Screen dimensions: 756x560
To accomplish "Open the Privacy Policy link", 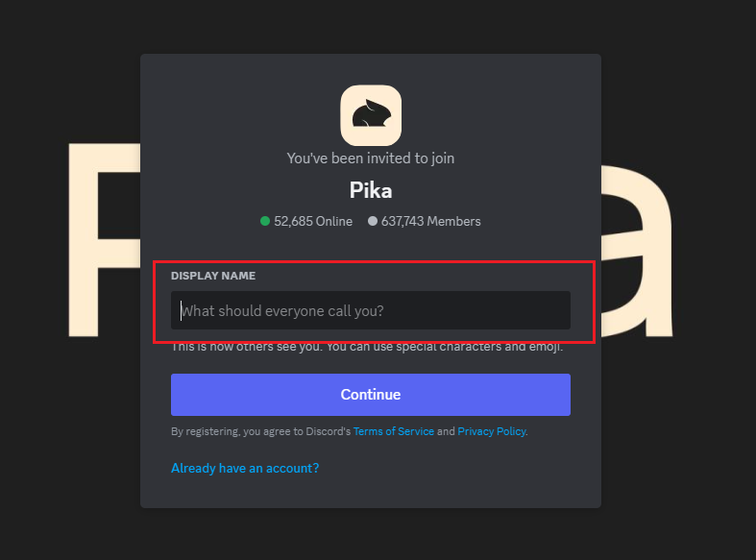I will (x=491, y=431).
